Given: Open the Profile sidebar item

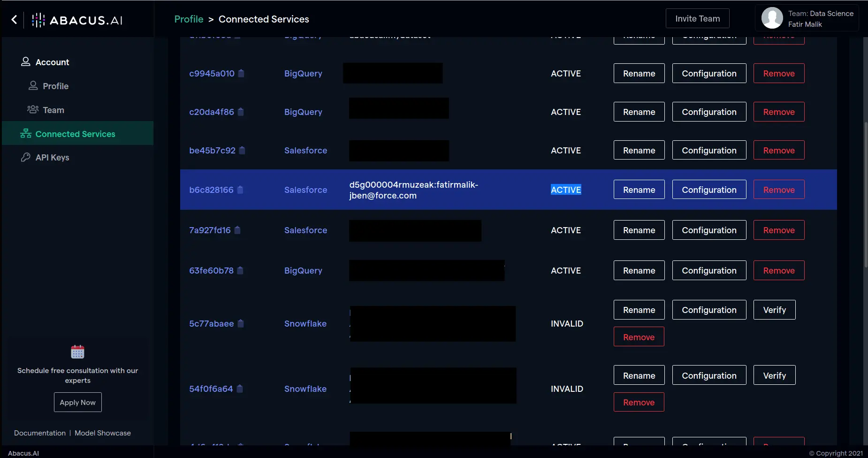Looking at the screenshot, I should point(55,86).
